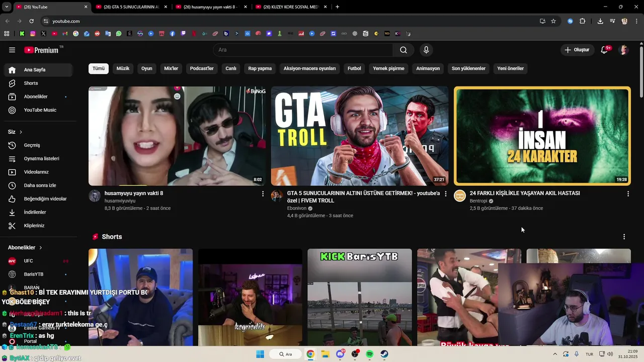Open the UFC subscription channel
The image size is (644, 362).
38,261
